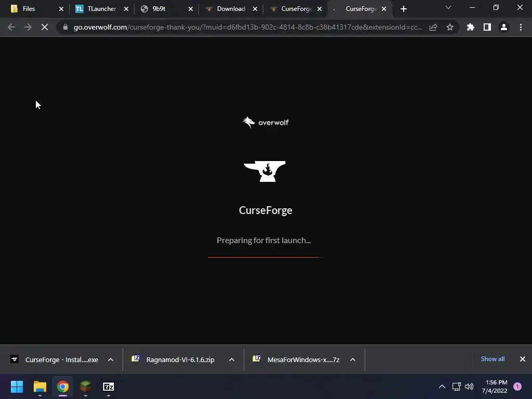Open the Extensions puzzle menu
The height and width of the screenshot is (399, 532).
click(x=471, y=27)
